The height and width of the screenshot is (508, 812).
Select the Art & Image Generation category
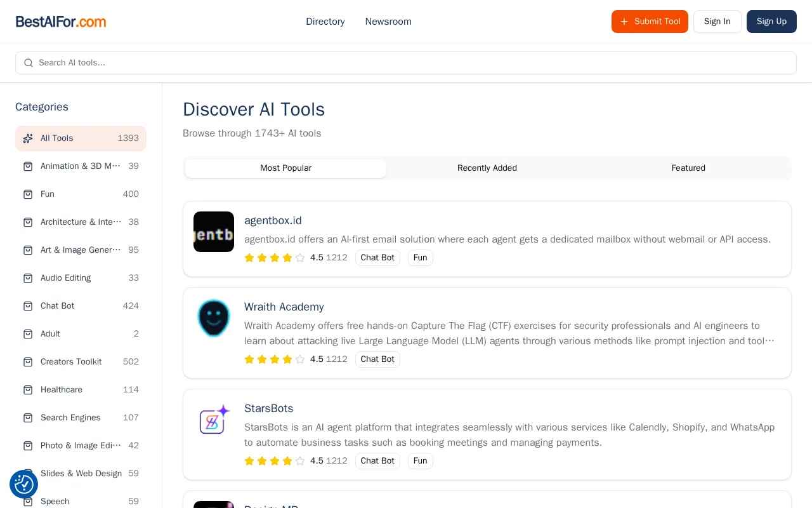click(81, 250)
